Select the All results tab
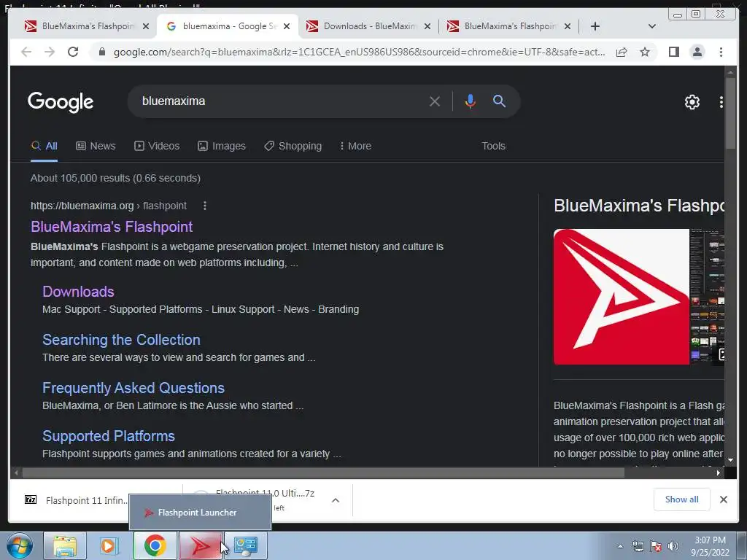Screen dimensions: 747x560 click(44, 146)
